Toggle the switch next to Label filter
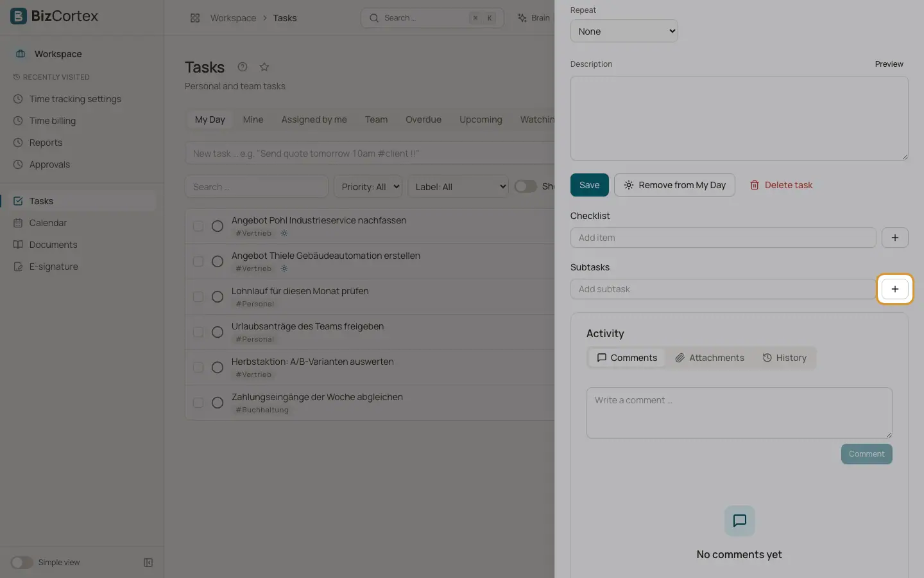Screen dimensions: 924x578 coord(526,186)
